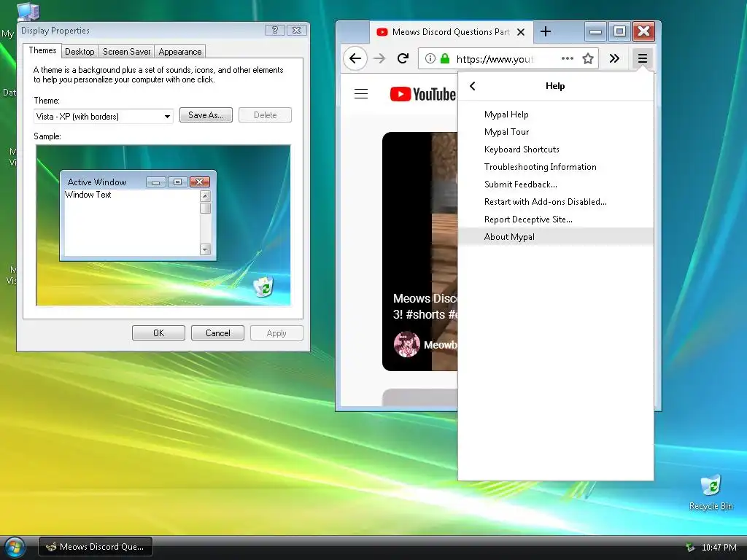Bookmark this page with the star icon

pyautogui.click(x=588, y=58)
